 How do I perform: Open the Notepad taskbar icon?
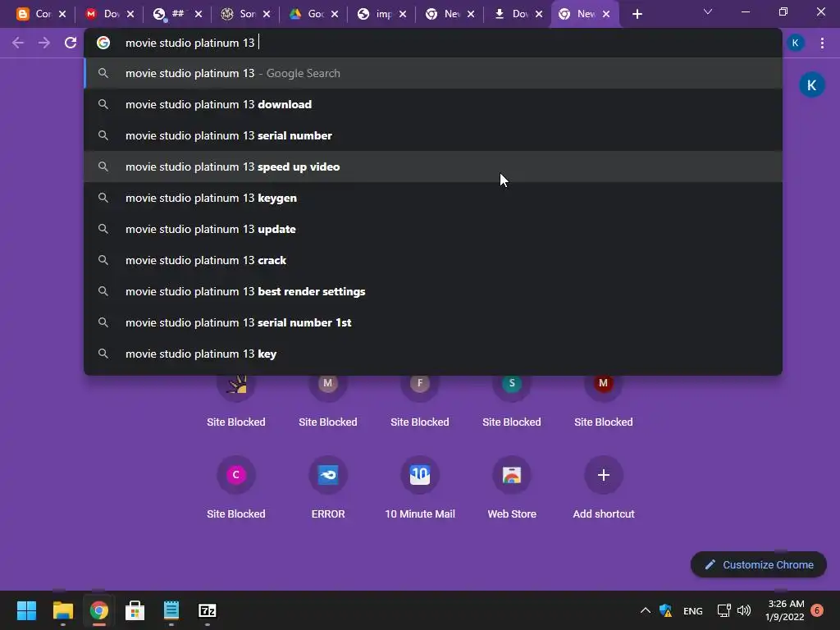(x=171, y=610)
